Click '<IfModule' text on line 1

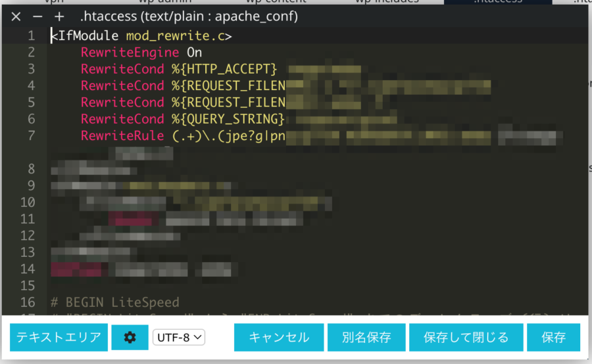coord(85,36)
